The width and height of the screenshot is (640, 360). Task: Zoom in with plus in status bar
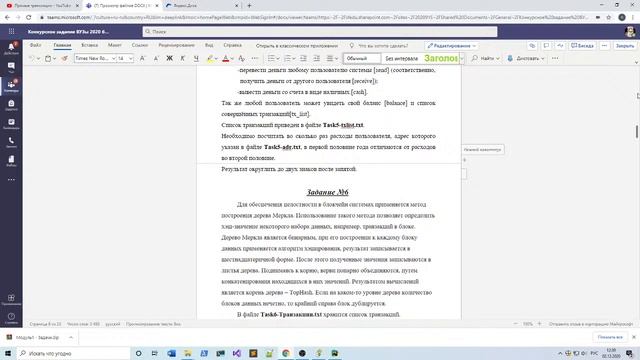539,324
